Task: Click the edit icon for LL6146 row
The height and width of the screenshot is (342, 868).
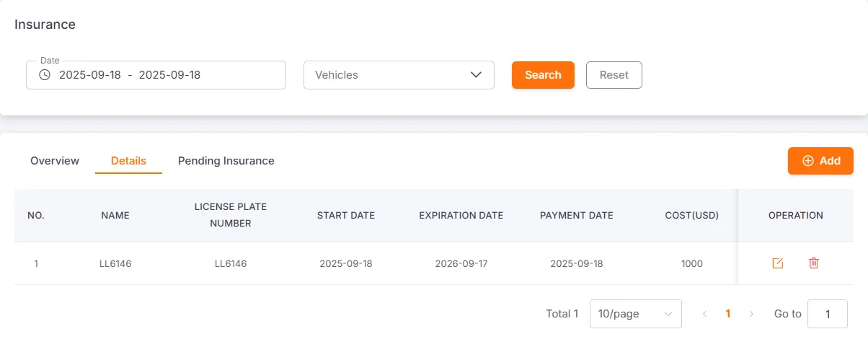Action: tap(777, 263)
